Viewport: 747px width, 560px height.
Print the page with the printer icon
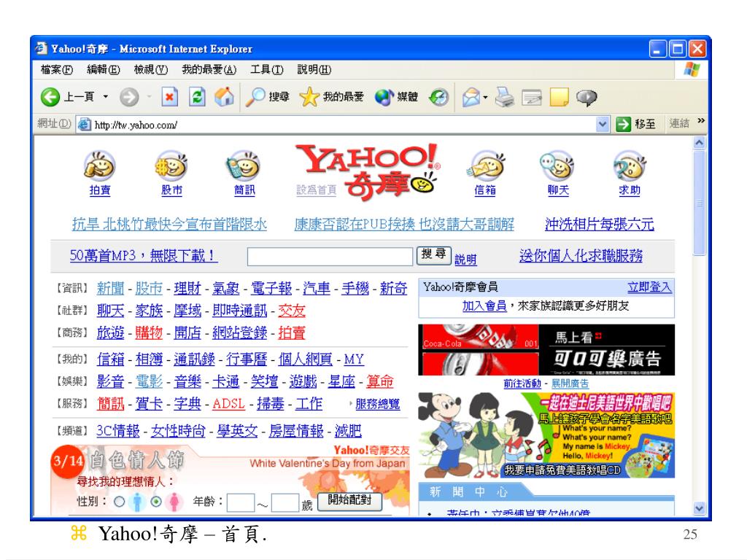[x=505, y=97]
